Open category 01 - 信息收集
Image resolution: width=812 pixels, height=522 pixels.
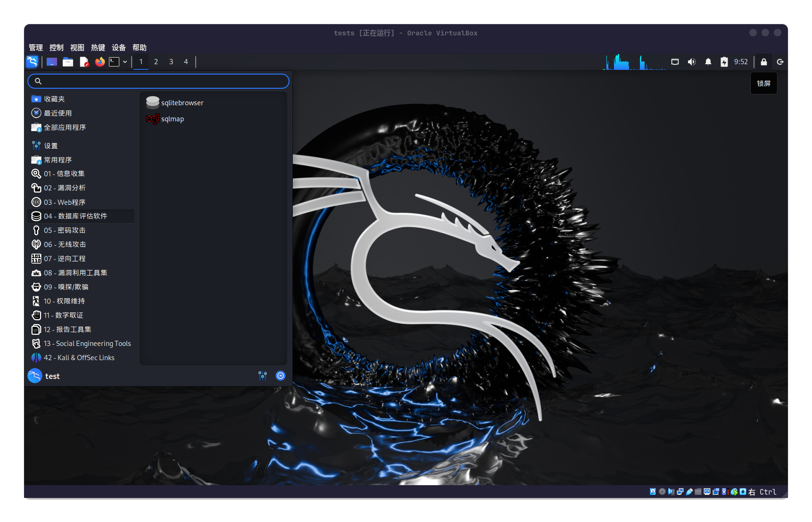coord(82,174)
